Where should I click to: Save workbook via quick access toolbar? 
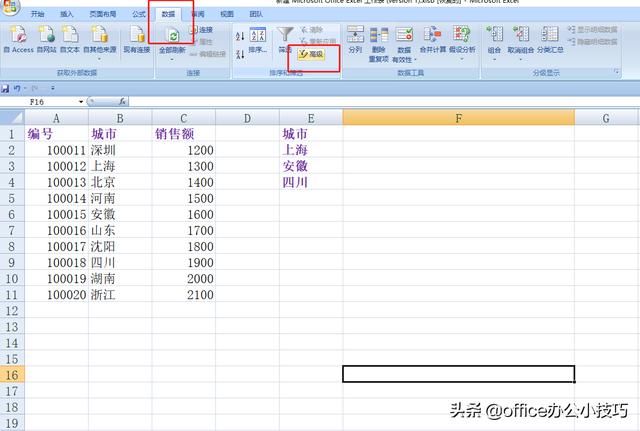5,88
